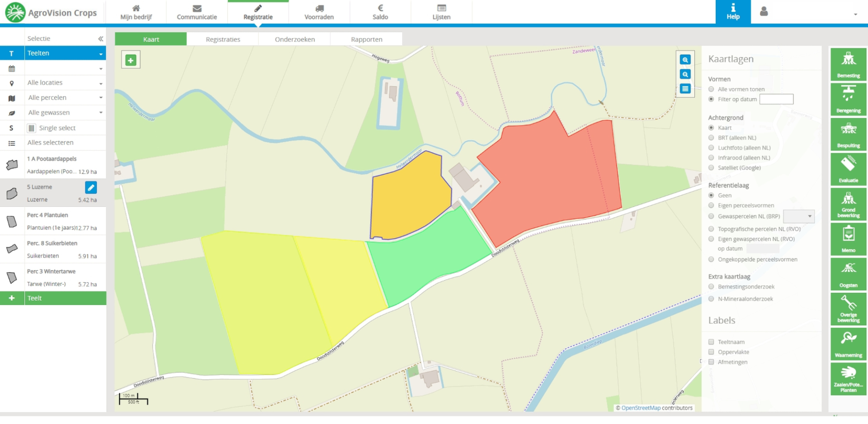Click the Bemesting action icon
This screenshot has height=424, width=868.
click(x=848, y=64)
